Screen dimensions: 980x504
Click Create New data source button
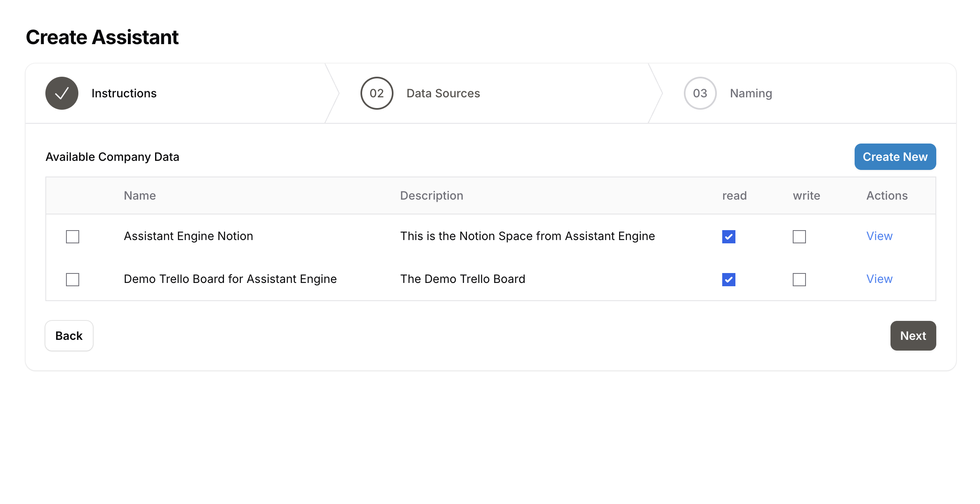(x=895, y=157)
